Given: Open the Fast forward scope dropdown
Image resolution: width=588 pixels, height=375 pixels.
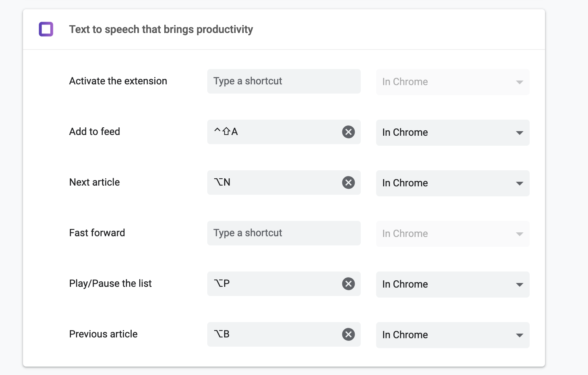Looking at the screenshot, I should [x=453, y=234].
